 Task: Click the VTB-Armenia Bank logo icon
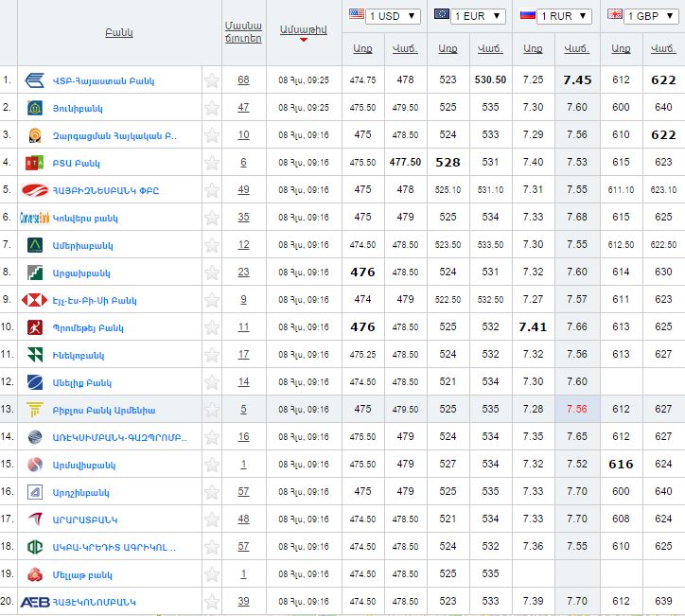pyautogui.click(x=34, y=80)
